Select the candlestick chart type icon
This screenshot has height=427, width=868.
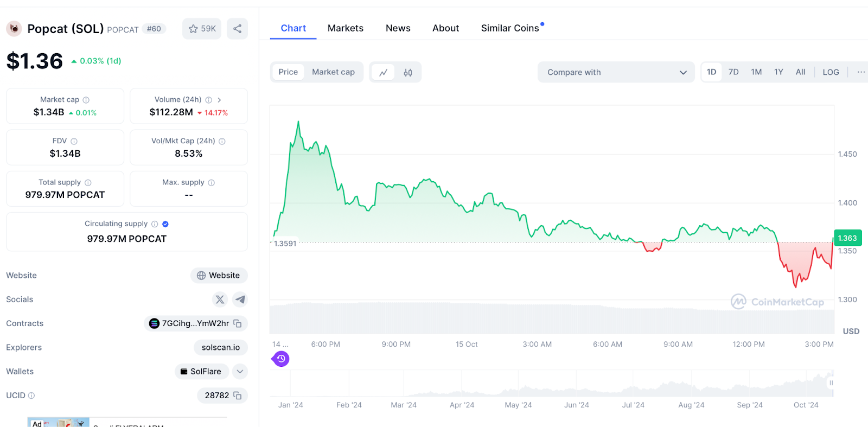point(408,73)
